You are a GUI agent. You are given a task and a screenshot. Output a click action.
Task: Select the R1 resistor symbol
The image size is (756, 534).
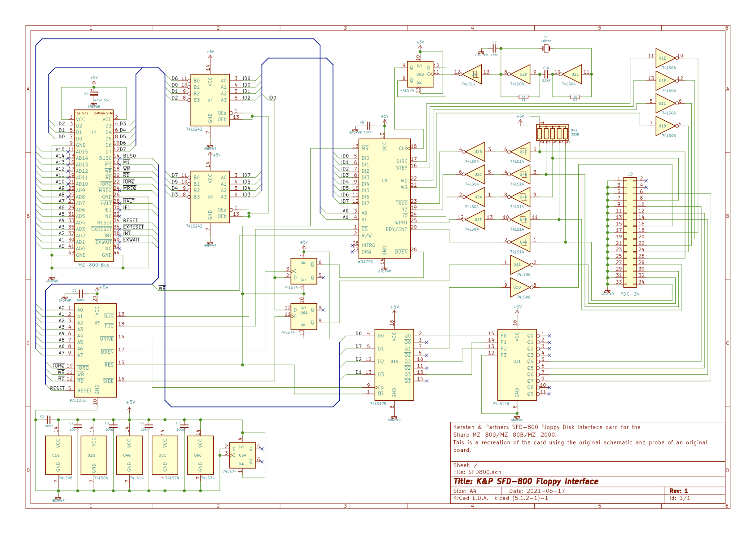coord(523,96)
